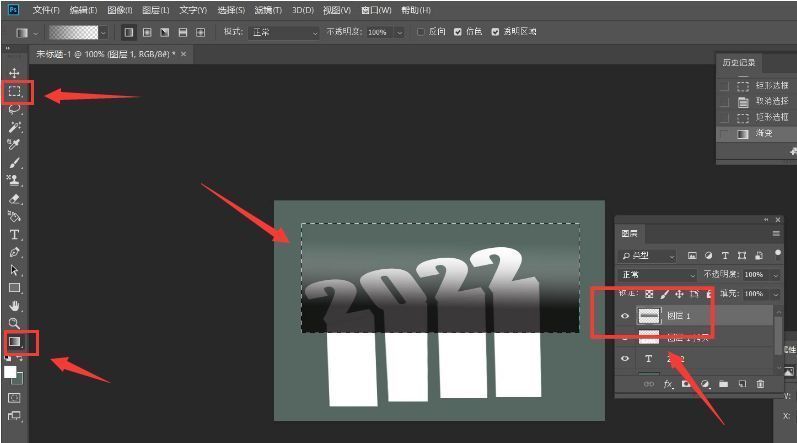Change screen mode icon
Image resolution: width=797 pixels, height=443 pixels.
coord(14,416)
